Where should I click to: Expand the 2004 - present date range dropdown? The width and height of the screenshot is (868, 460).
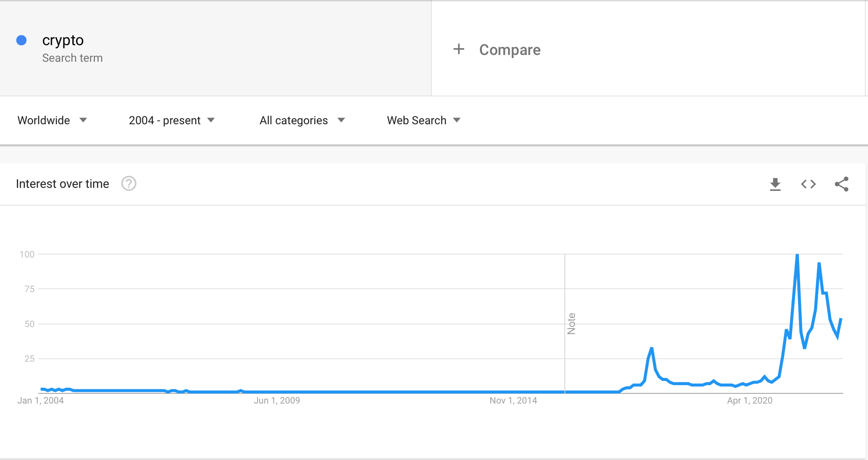tap(171, 120)
